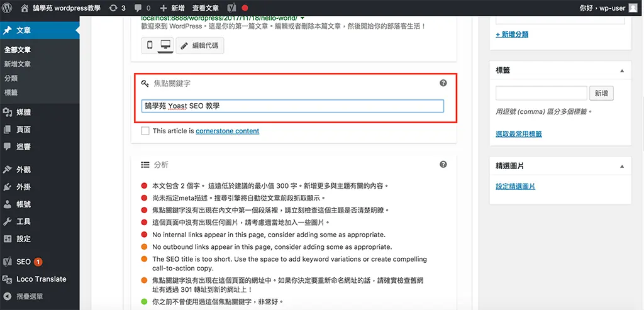Click the 頁面 sidebar icon
This screenshot has height=310, width=644.
(x=7, y=130)
